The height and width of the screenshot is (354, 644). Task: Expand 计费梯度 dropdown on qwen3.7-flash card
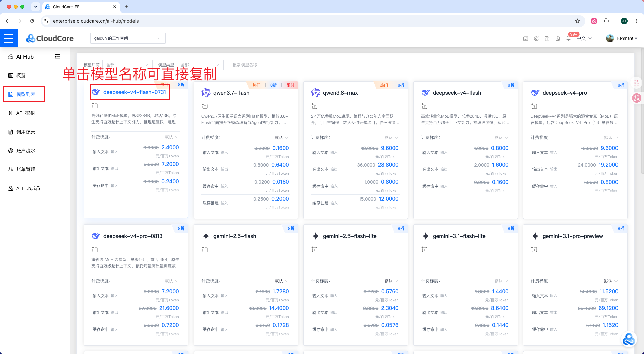click(281, 138)
